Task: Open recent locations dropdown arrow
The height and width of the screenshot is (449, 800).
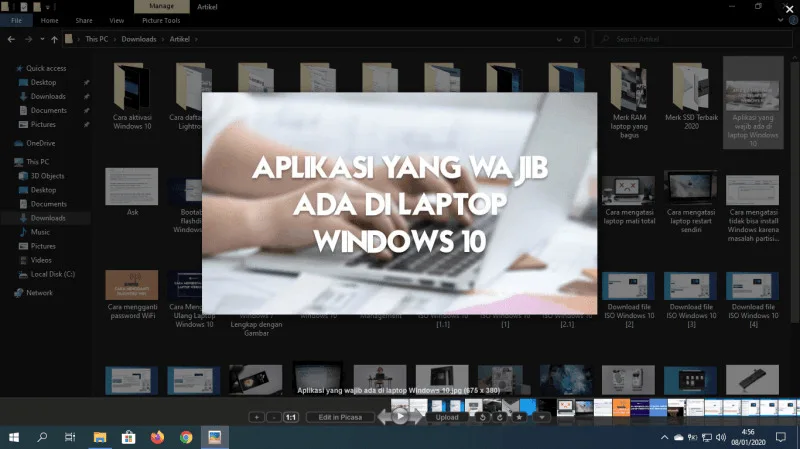Action: (42, 39)
